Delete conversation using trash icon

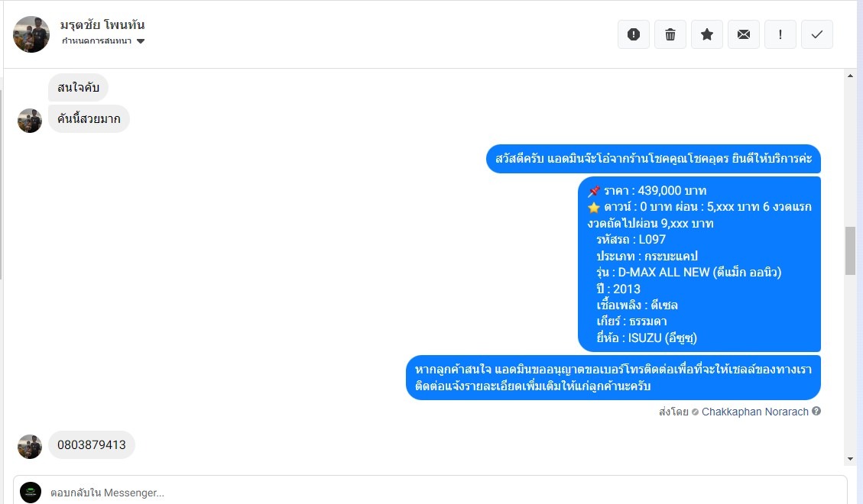(670, 34)
